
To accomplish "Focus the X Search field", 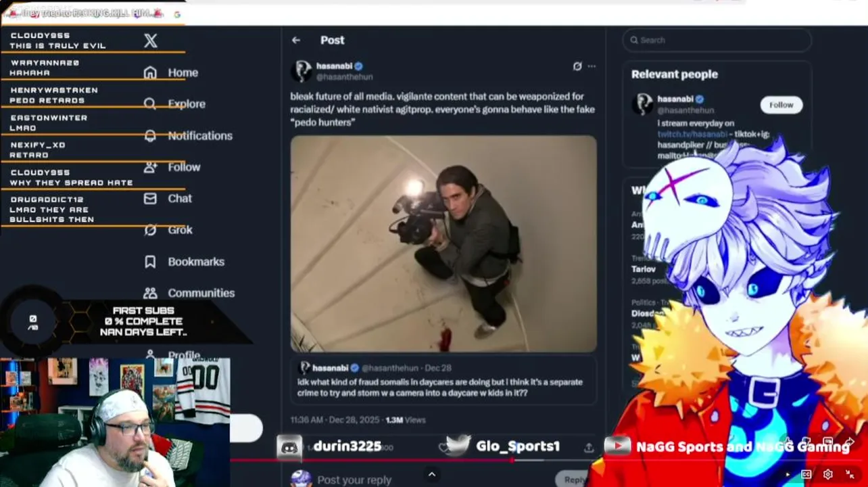I will [717, 40].
